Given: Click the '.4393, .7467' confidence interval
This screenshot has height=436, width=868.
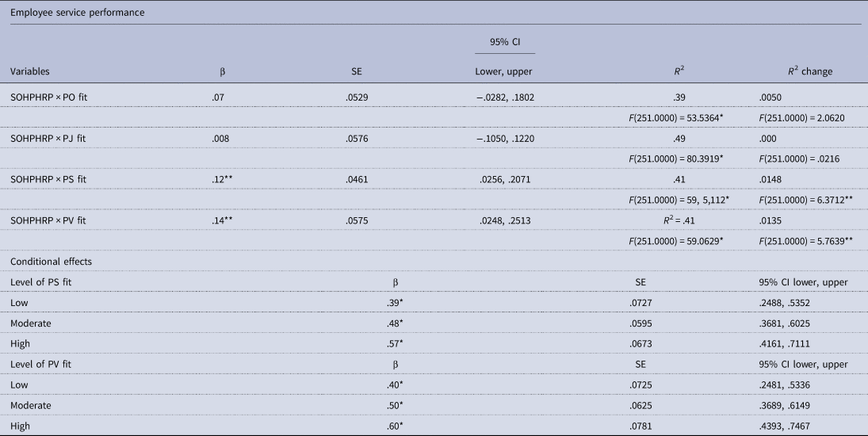Looking at the screenshot, I should tap(785, 426).
